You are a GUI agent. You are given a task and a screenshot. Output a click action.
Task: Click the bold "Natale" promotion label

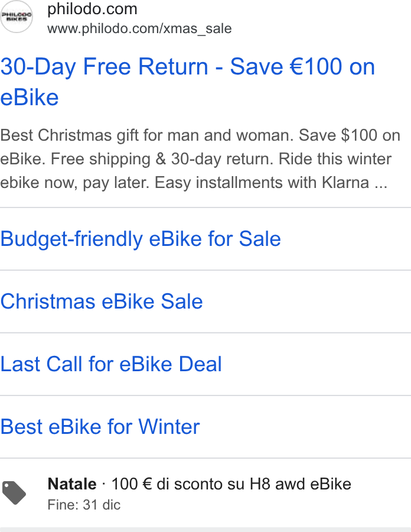click(72, 484)
